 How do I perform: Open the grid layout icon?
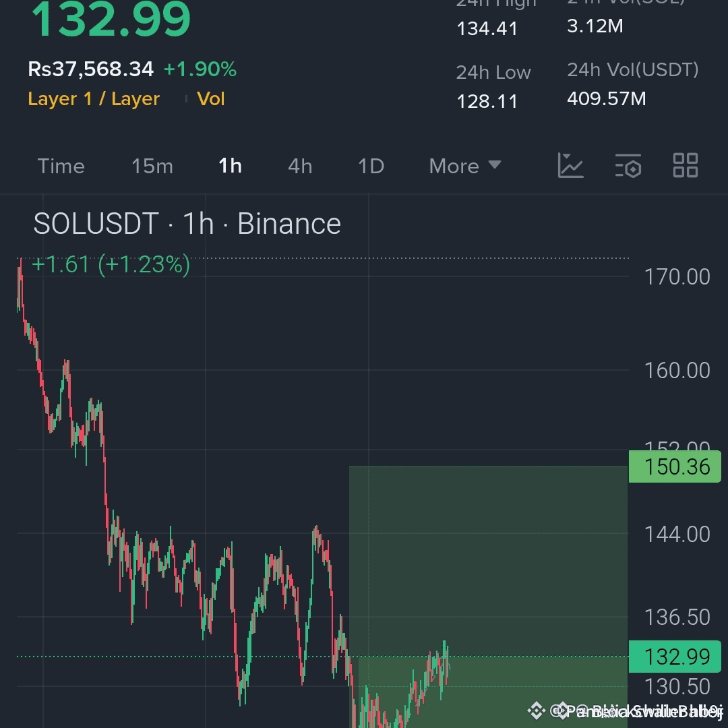[686, 165]
